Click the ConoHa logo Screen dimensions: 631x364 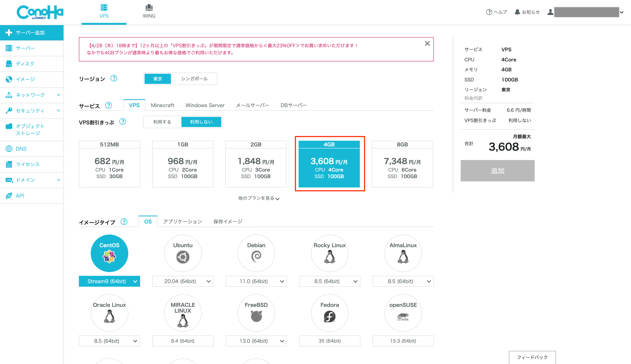pyautogui.click(x=40, y=12)
